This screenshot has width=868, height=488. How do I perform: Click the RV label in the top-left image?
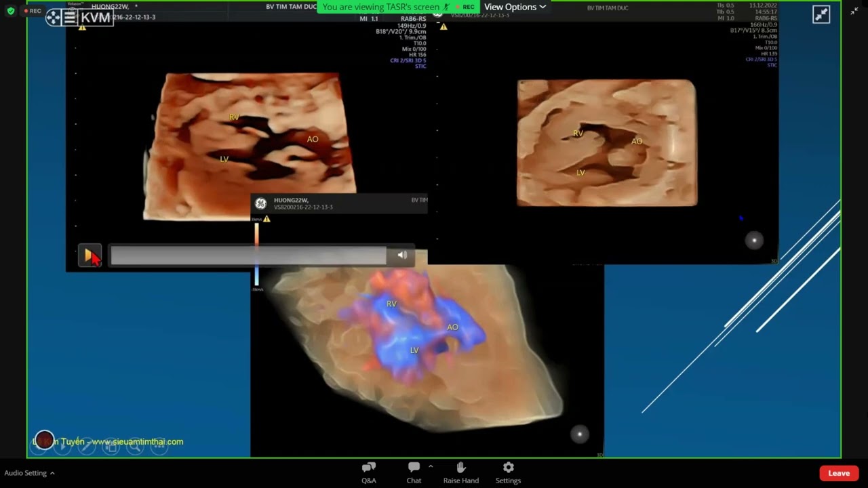(x=234, y=117)
